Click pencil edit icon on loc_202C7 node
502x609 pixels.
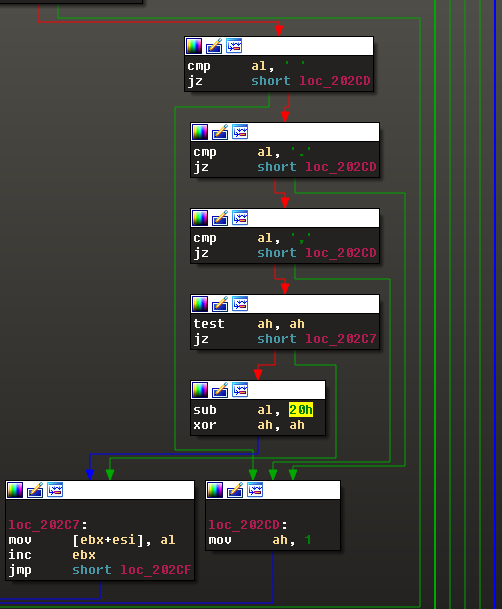(35, 490)
